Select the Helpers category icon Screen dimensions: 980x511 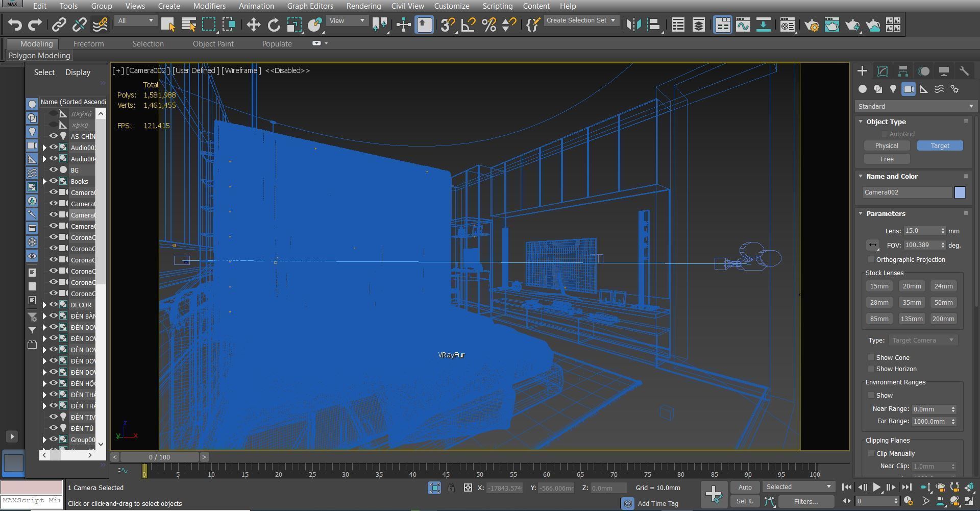(924, 89)
